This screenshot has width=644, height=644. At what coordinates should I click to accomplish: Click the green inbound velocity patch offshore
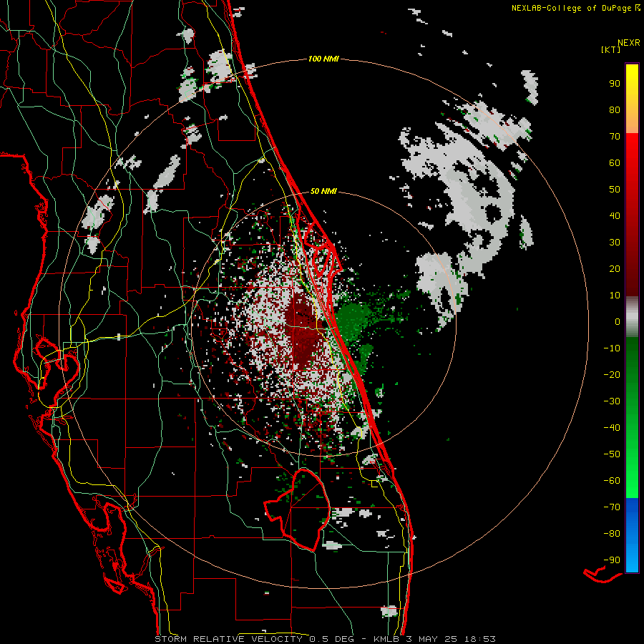click(352, 321)
